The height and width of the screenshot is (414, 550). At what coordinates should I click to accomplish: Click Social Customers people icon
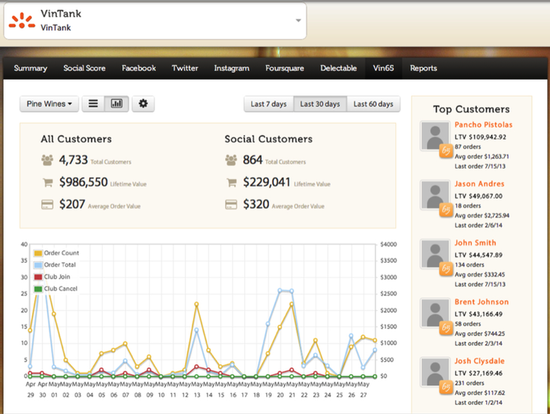tap(231, 160)
